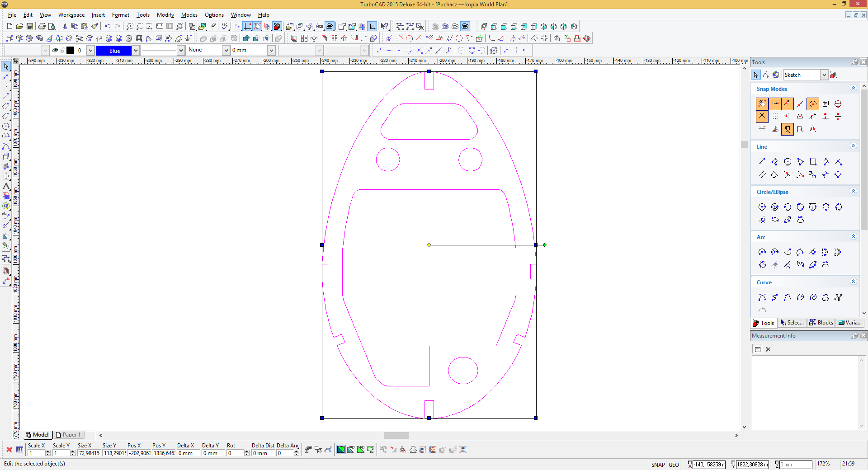Image resolution: width=868 pixels, height=470 pixels.
Task: Open the Sketch workspace style dropdown
Action: pos(824,75)
